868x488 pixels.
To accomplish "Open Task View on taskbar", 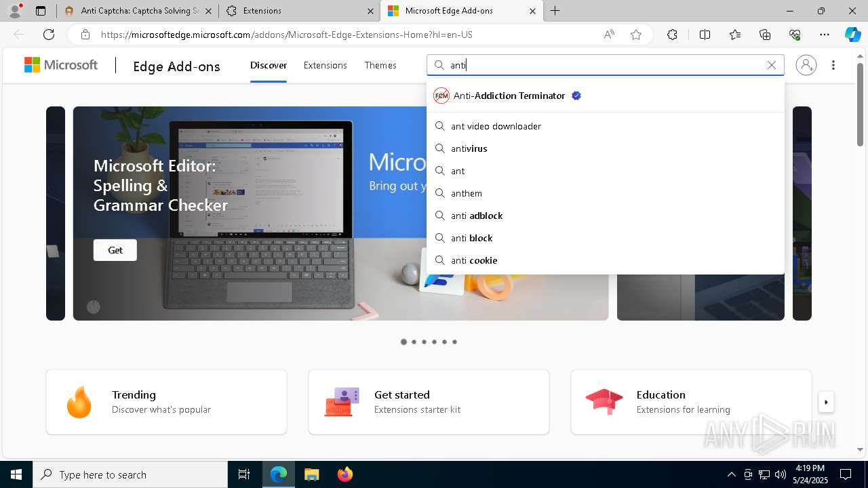I will (x=244, y=474).
